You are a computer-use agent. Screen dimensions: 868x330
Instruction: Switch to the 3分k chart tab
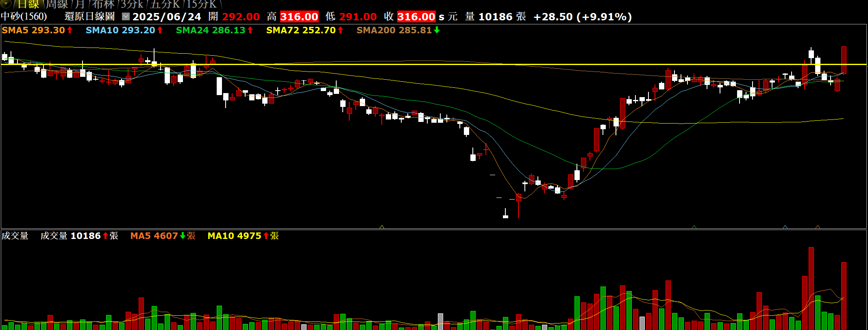pos(132,4)
